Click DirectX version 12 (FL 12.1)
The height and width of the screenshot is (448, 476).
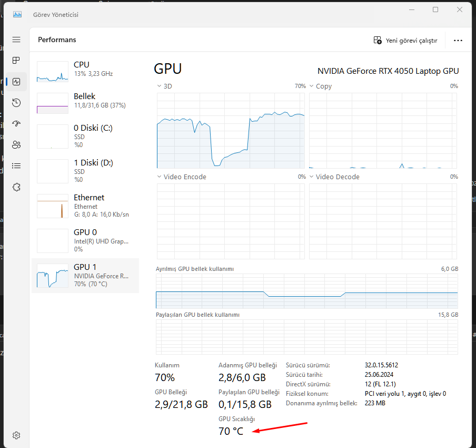(380, 384)
